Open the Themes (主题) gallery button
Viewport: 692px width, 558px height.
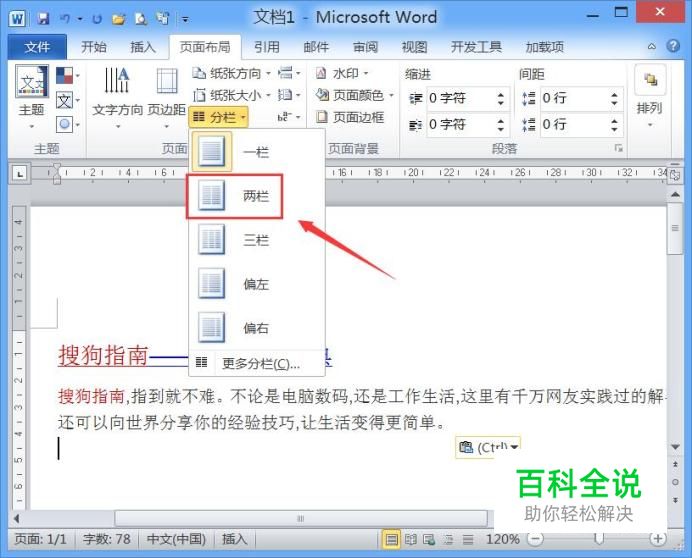pyautogui.click(x=31, y=97)
